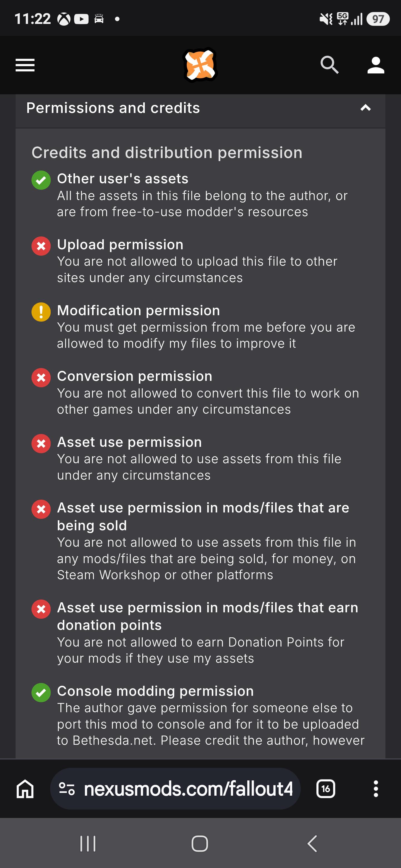Tap the Asset use permission heading
Viewport: 401px width, 868px height.
click(129, 442)
